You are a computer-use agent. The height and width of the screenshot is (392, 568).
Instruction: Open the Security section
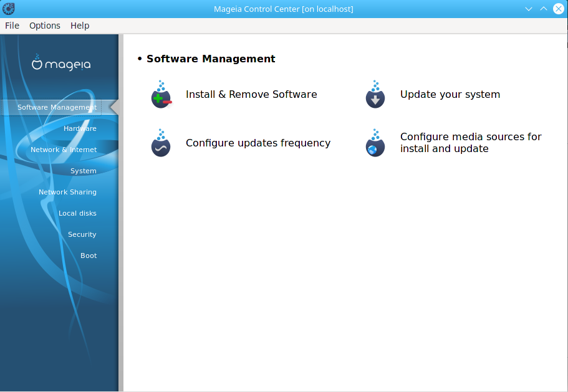(82, 234)
